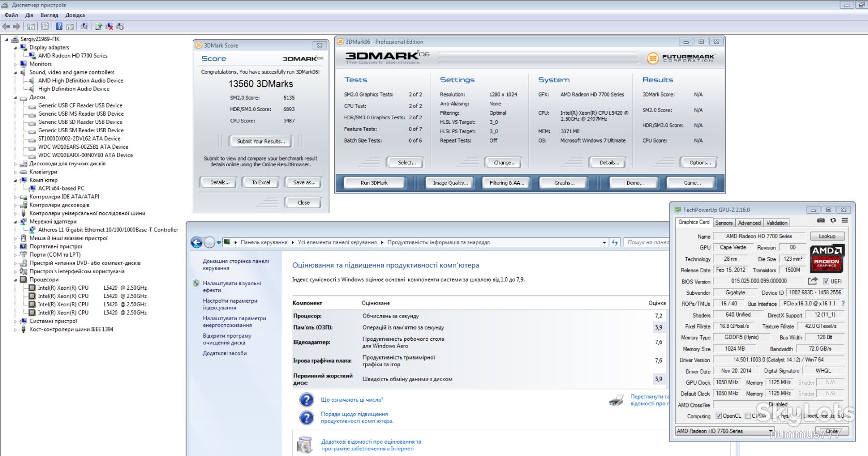Click the blue question-mark Help toolbar icon in Device Manager

coord(59,26)
